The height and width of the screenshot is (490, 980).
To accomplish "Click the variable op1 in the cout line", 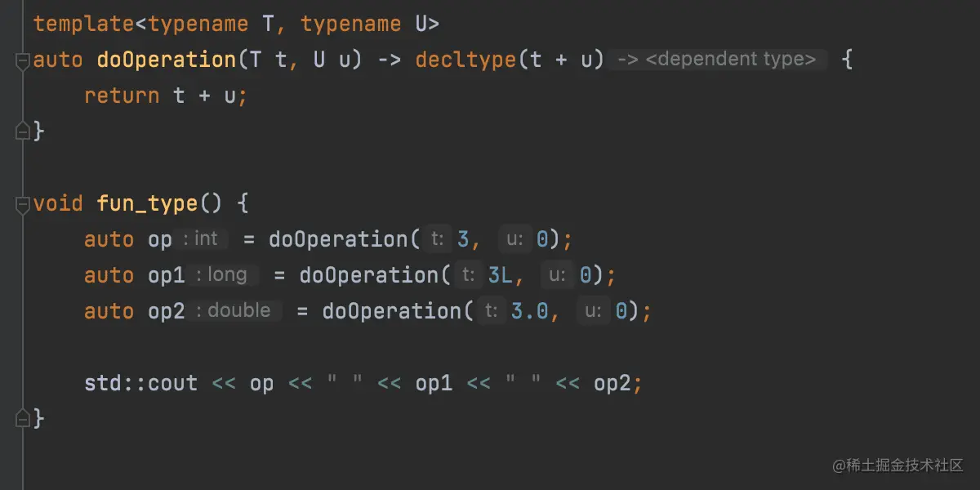I will click(x=434, y=383).
